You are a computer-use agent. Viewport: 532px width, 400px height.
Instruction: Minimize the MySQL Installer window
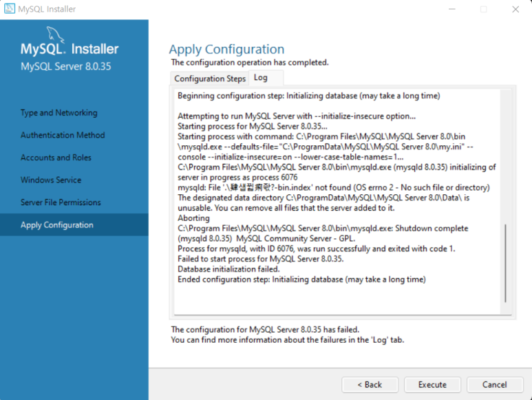click(452, 9)
